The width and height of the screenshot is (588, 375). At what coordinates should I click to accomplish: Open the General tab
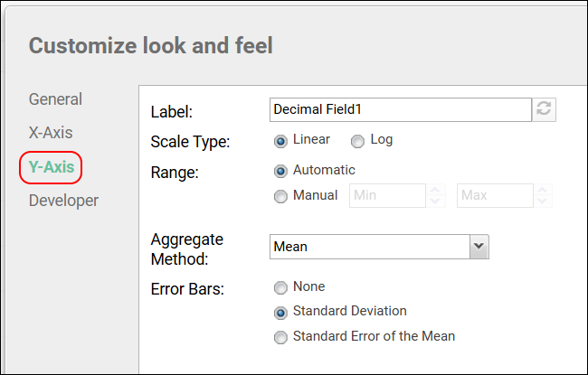[x=55, y=99]
